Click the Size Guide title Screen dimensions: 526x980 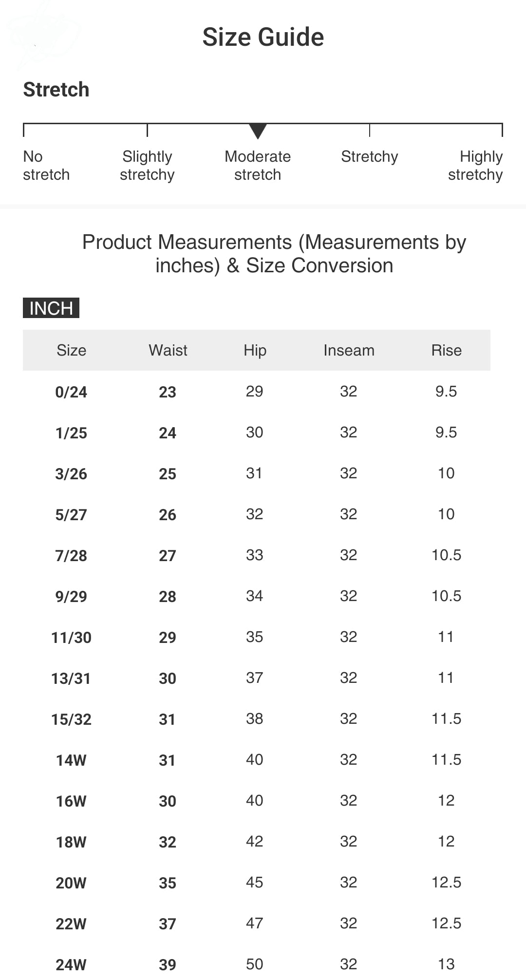click(x=263, y=37)
